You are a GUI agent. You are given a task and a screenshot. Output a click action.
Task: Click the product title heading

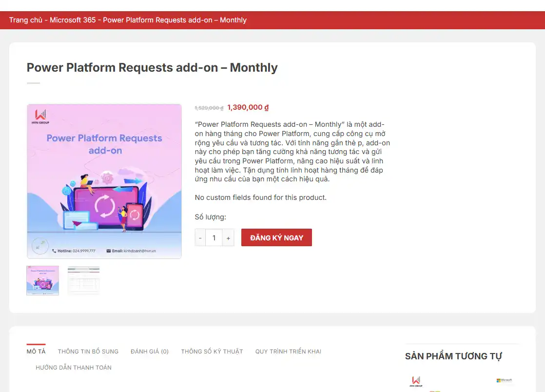pos(152,68)
